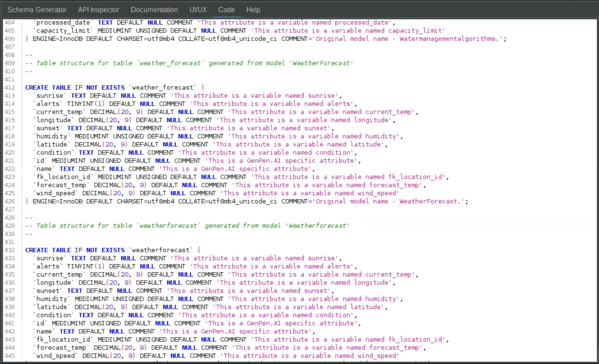Click line number 412 in the gutter
Image resolution: width=599 pixels, height=364 pixels.
(x=10, y=87)
